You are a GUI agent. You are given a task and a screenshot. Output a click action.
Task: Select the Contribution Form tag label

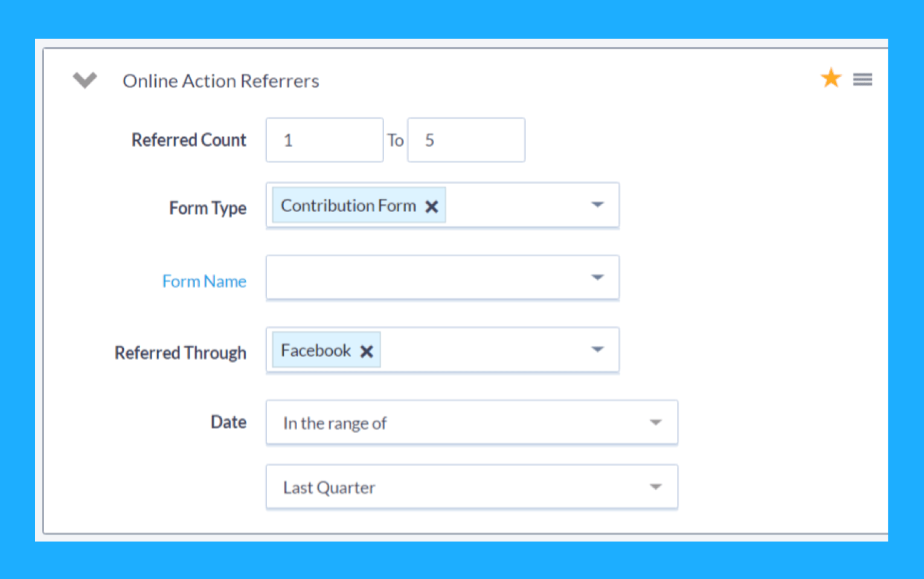click(x=348, y=206)
